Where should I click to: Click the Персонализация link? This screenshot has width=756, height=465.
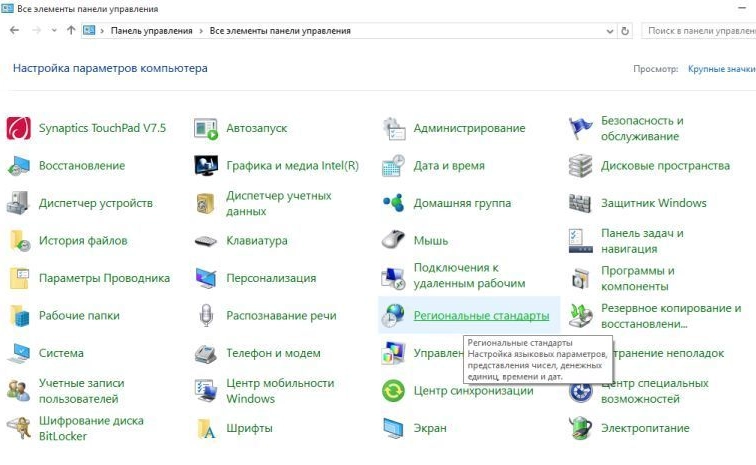point(271,278)
